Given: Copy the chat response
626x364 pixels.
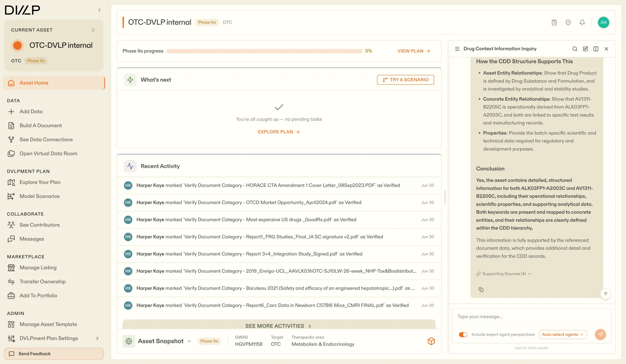Looking at the screenshot, I should point(481,289).
